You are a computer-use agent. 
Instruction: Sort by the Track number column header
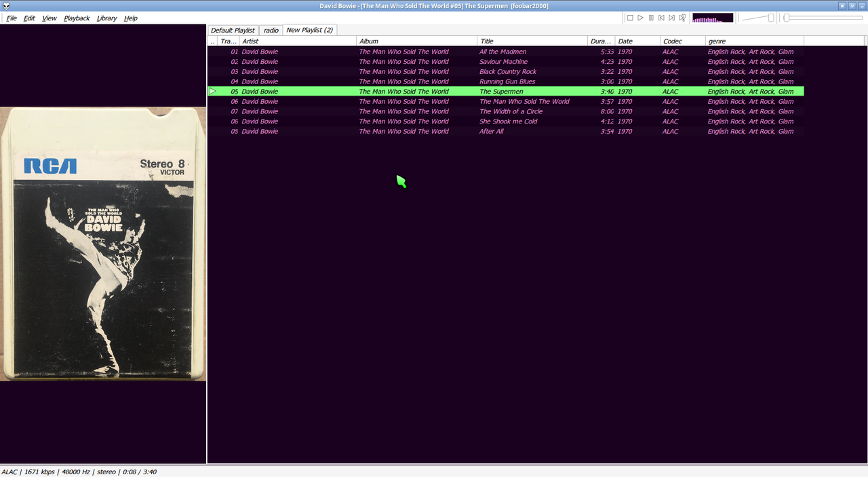tap(229, 41)
